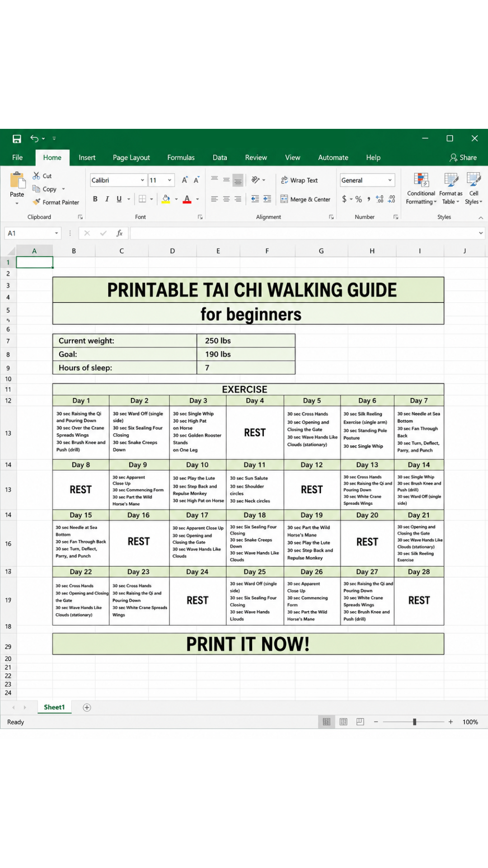The image size is (488, 868).
Task: Click the orientation angled text icon
Action: [256, 179]
